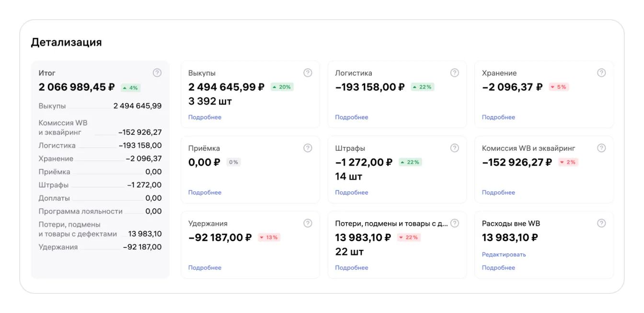This screenshot has height=313, width=644.
Task: Open Штрафы card help icon
Action: click(x=455, y=148)
